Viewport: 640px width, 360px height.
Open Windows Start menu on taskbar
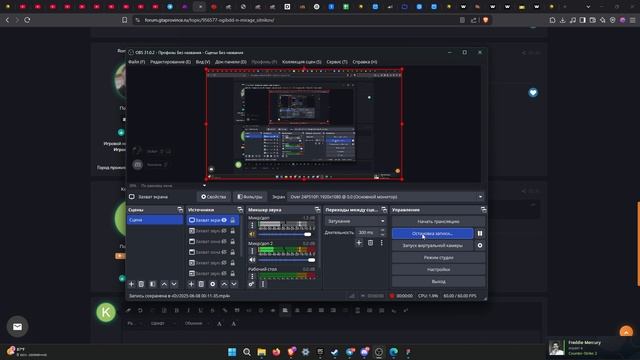pyautogui.click(x=232, y=352)
